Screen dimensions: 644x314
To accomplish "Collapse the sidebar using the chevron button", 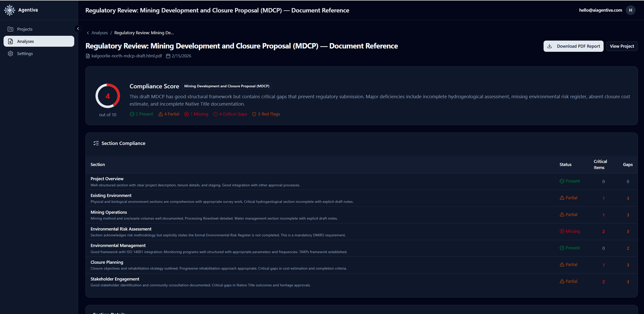I will point(78,28).
